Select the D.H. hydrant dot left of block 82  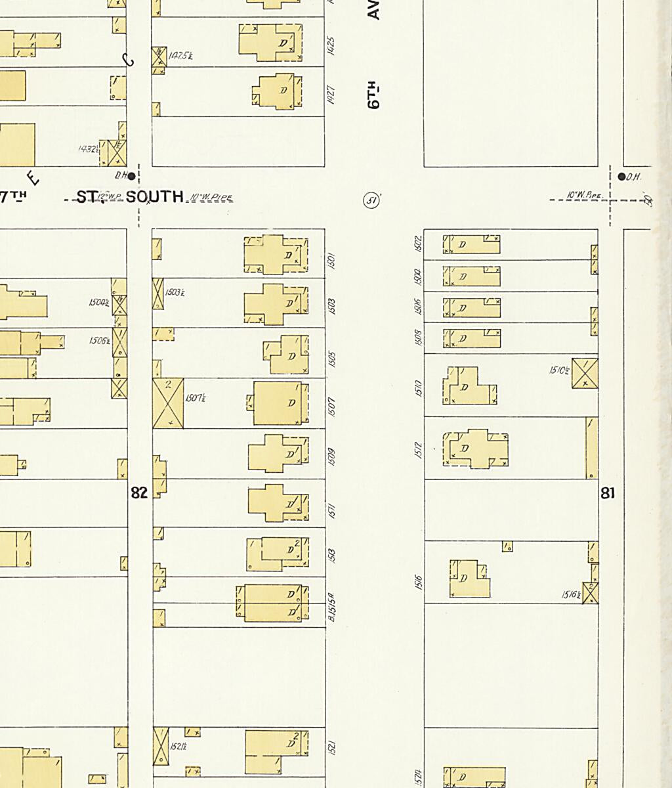pos(131,176)
